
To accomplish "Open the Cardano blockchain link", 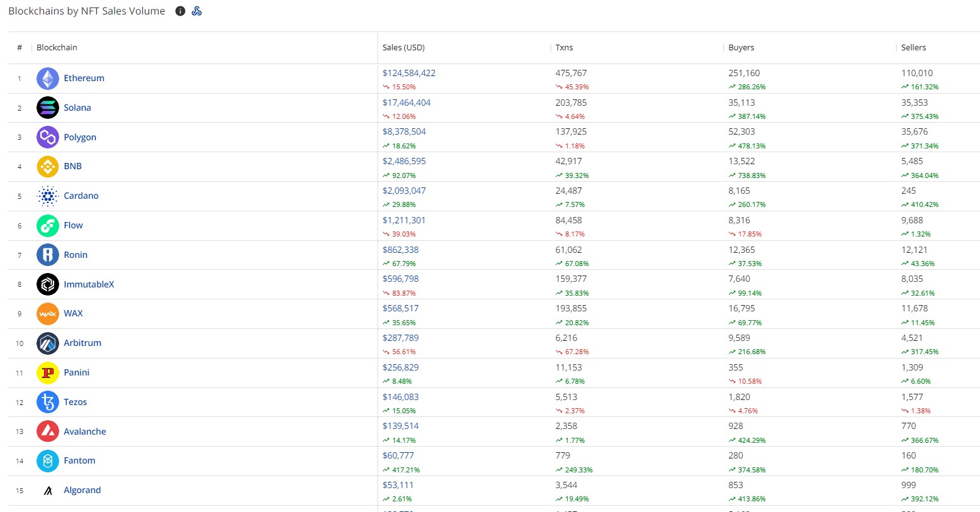I will click(81, 196).
